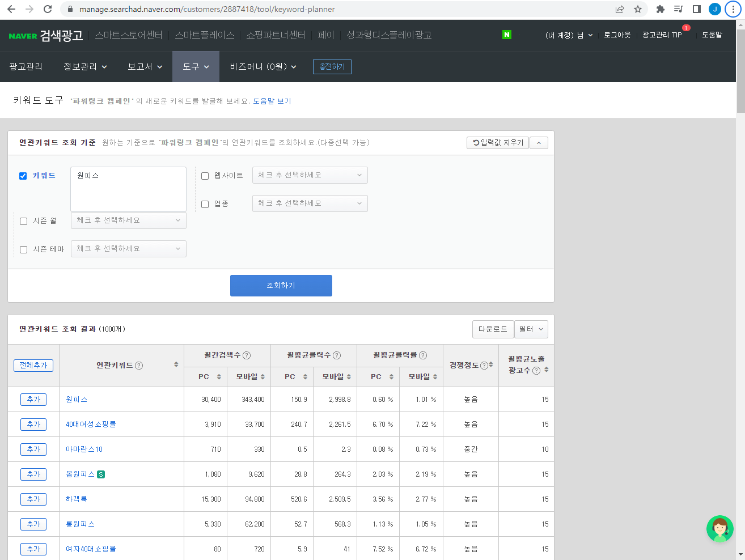Screen dimensions: 745x560
Task: Click the 조회하기 button
Action: (x=281, y=286)
